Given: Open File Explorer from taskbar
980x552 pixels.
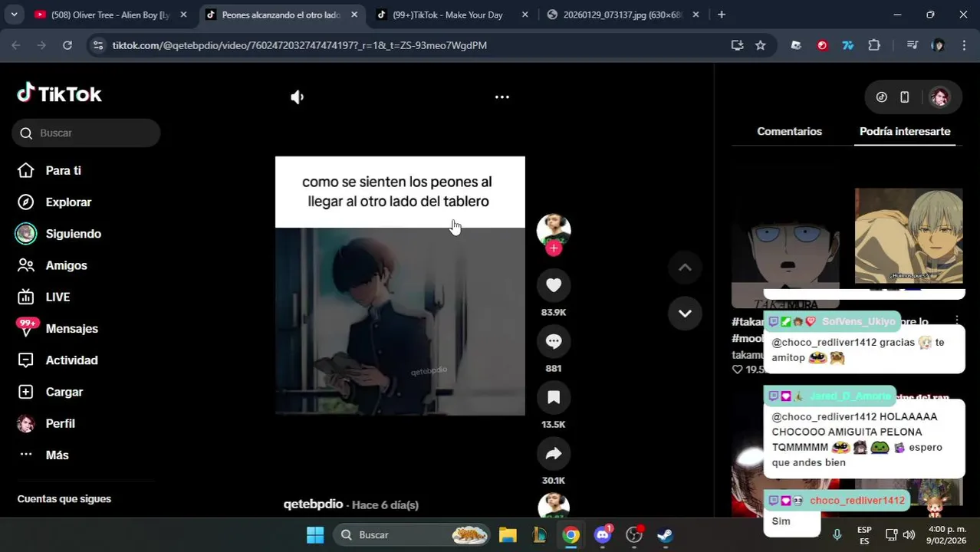Looking at the screenshot, I should coord(508,535).
